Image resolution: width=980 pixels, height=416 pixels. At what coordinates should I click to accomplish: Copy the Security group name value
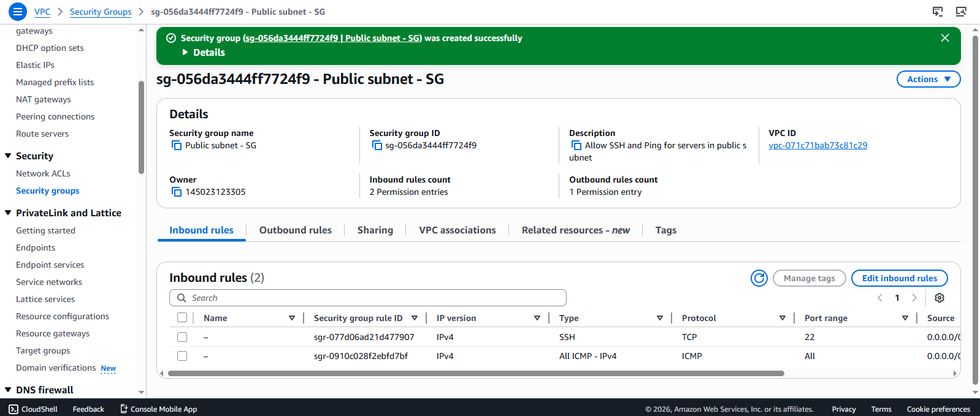coord(177,145)
